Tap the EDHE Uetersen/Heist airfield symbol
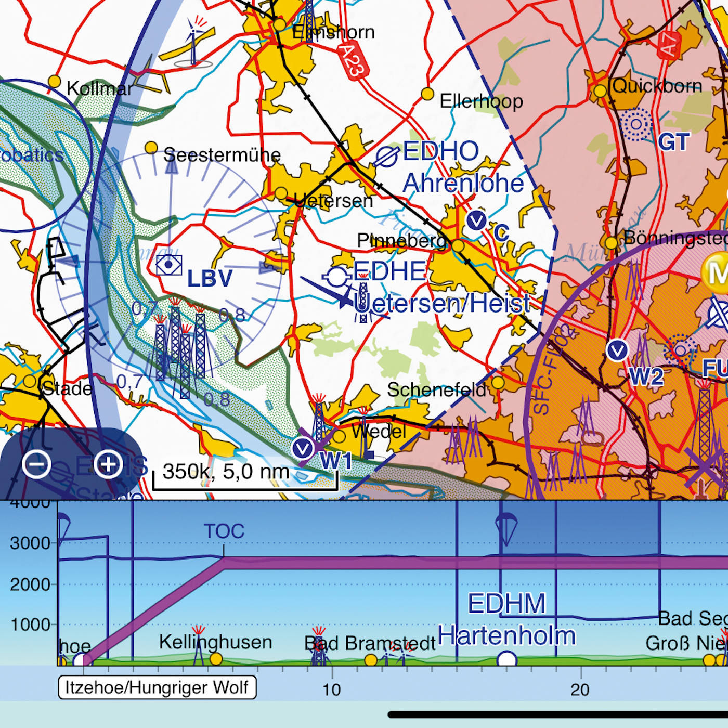The width and height of the screenshot is (728, 728). pos(337,277)
